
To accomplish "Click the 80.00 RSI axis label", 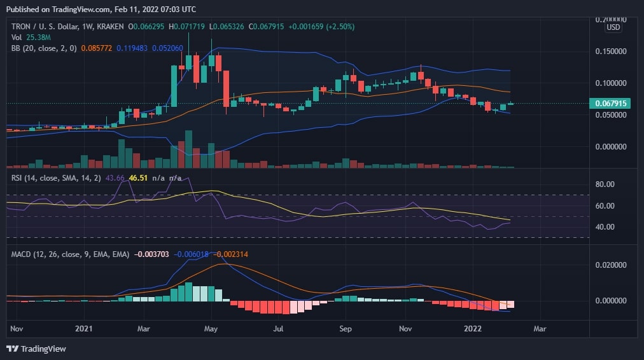I will pyautogui.click(x=605, y=184).
